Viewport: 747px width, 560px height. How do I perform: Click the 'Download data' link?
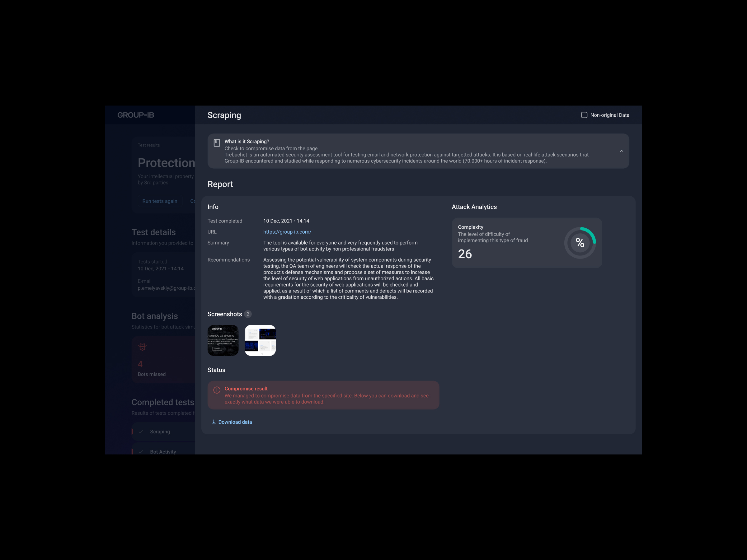tap(235, 422)
